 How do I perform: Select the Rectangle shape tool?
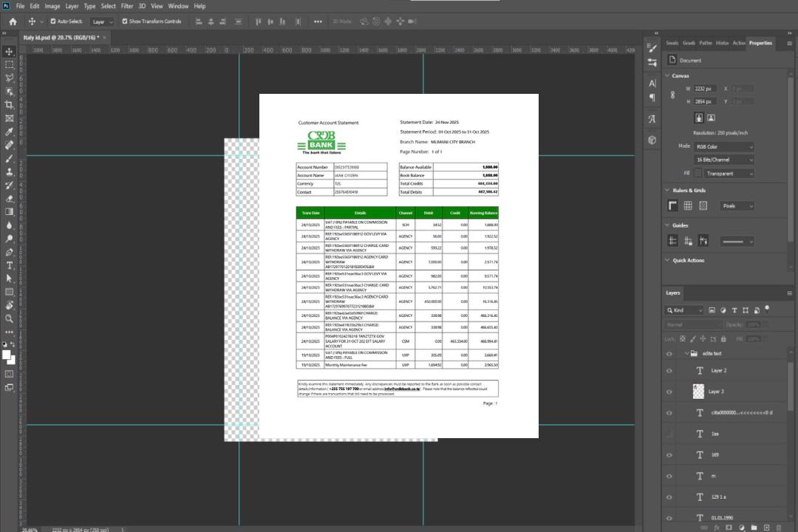[9, 292]
